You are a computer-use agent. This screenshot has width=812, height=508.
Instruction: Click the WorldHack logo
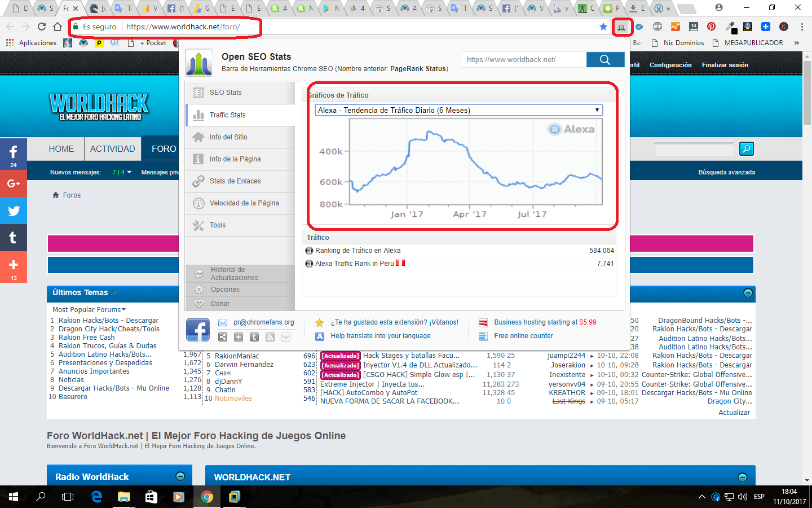pyautogui.click(x=99, y=107)
